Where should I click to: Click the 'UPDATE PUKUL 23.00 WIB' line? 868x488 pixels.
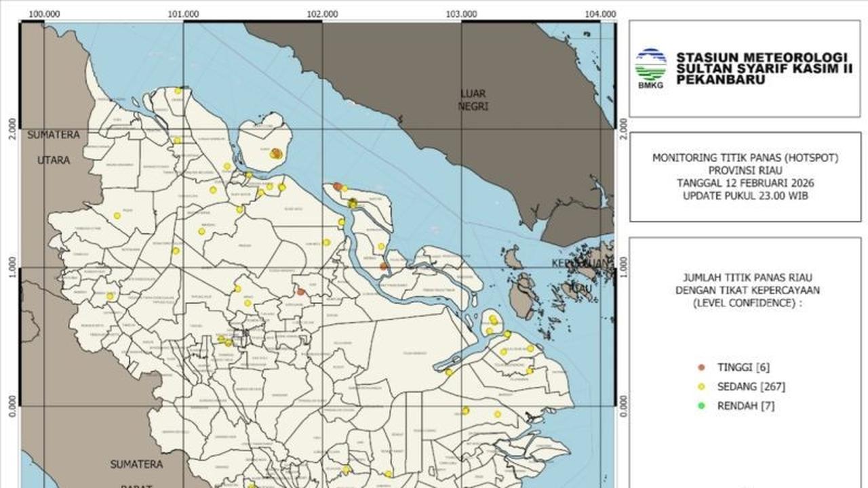point(745,196)
